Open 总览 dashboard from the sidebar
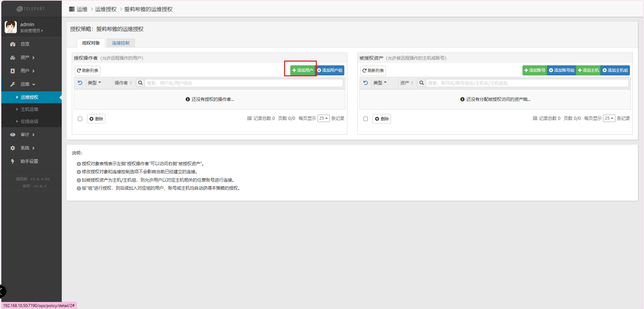644x309 pixels. click(x=25, y=44)
